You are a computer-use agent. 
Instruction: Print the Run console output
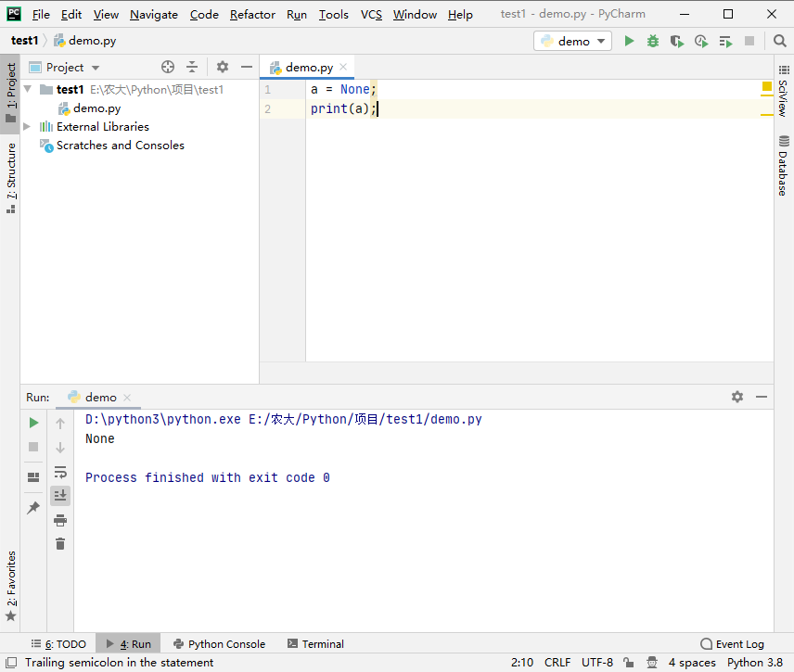60,520
